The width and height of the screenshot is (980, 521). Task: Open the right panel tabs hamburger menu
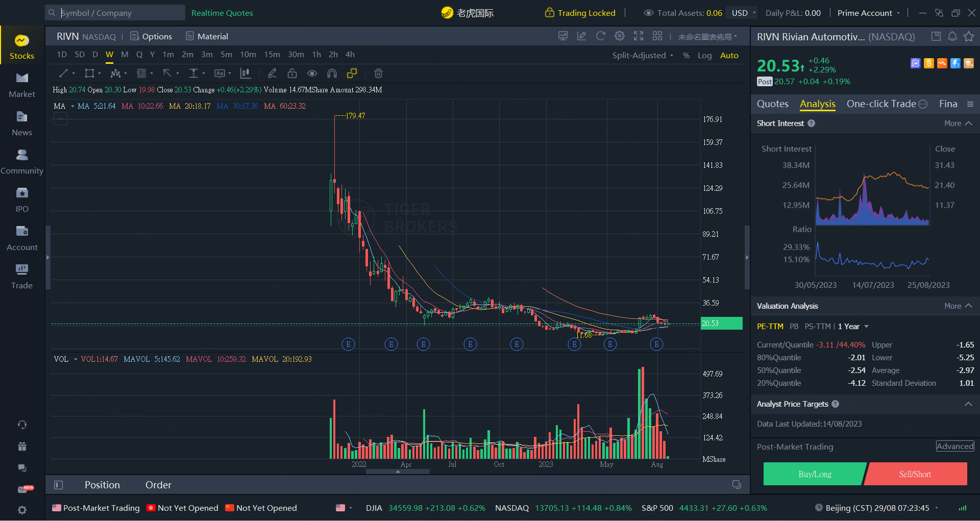[970, 104]
